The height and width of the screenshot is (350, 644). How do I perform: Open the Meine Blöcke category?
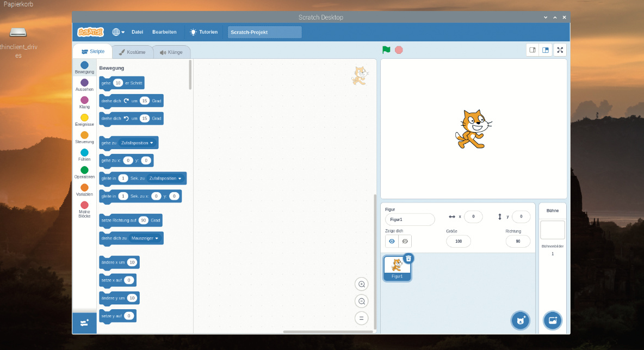(85, 210)
